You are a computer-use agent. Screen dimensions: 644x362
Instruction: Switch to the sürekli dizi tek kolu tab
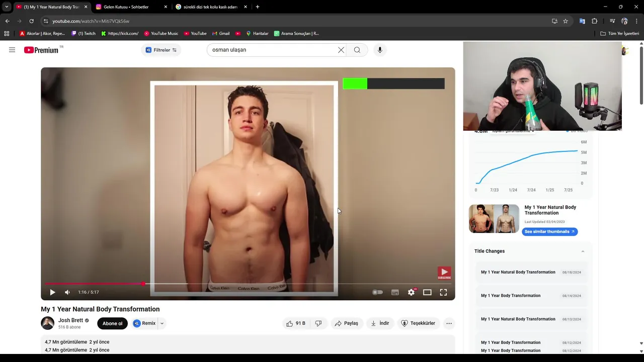210,7
